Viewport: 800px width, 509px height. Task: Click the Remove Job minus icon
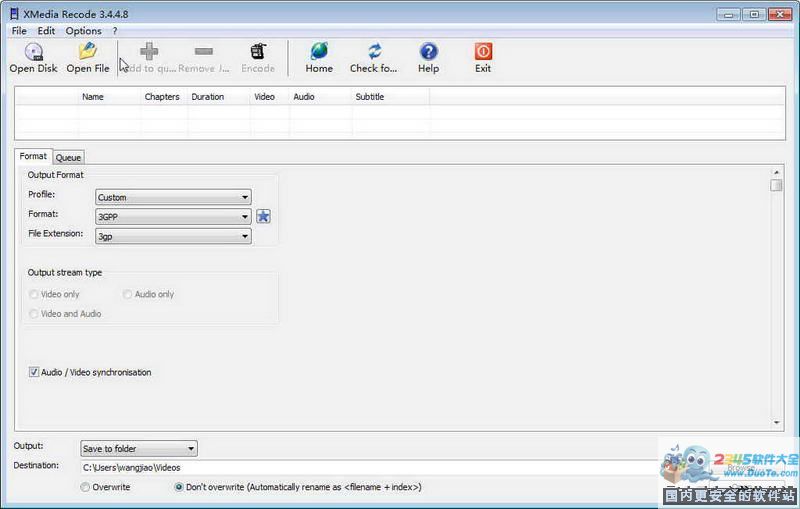(x=204, y=51)
